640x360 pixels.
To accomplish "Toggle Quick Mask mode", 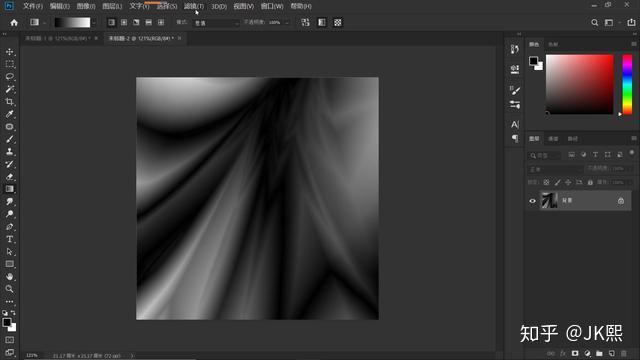I will (9, 340).
